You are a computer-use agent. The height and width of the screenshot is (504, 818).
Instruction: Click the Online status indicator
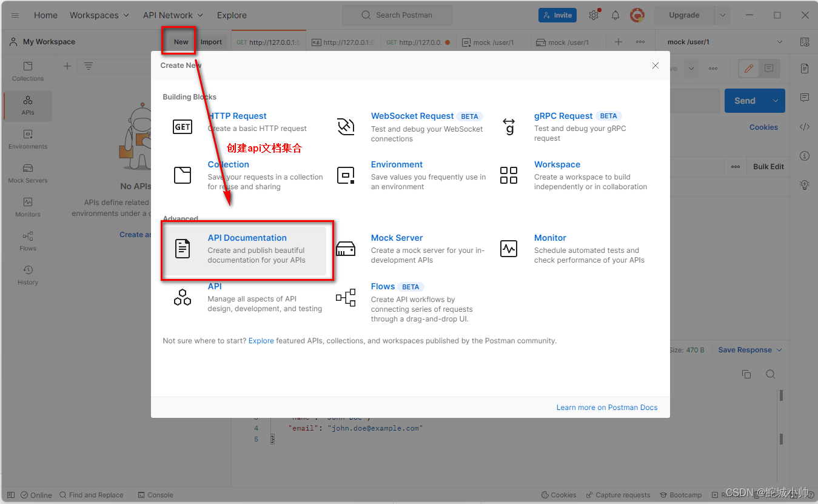tap(36, 495)
